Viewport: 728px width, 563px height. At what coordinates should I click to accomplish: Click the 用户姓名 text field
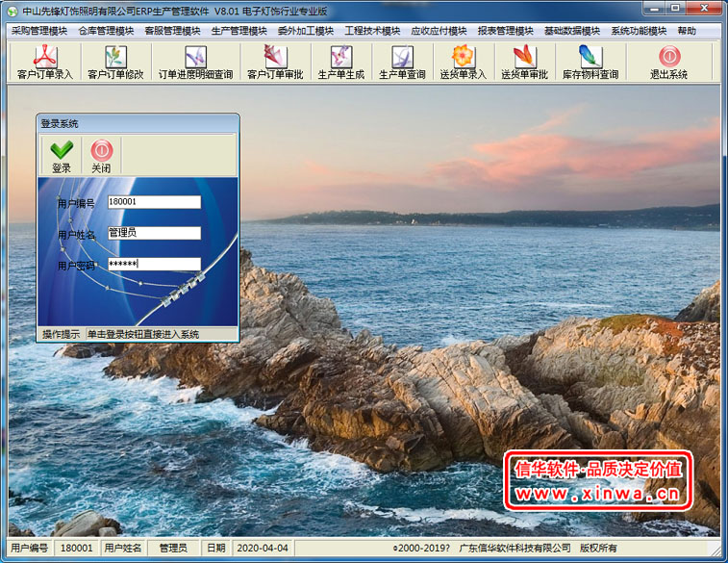(154, 233)
